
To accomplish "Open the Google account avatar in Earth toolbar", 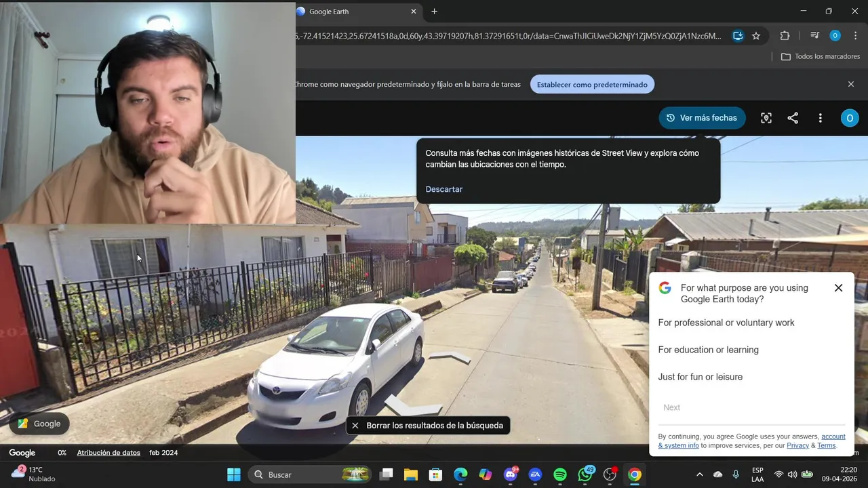I will point(849,118).
